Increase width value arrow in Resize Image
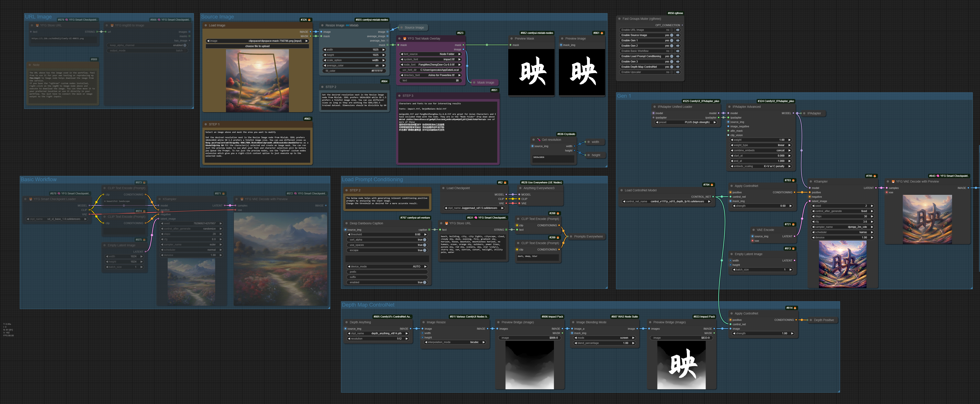The height and width of the screenshot is (404, 980). point(384,49)
